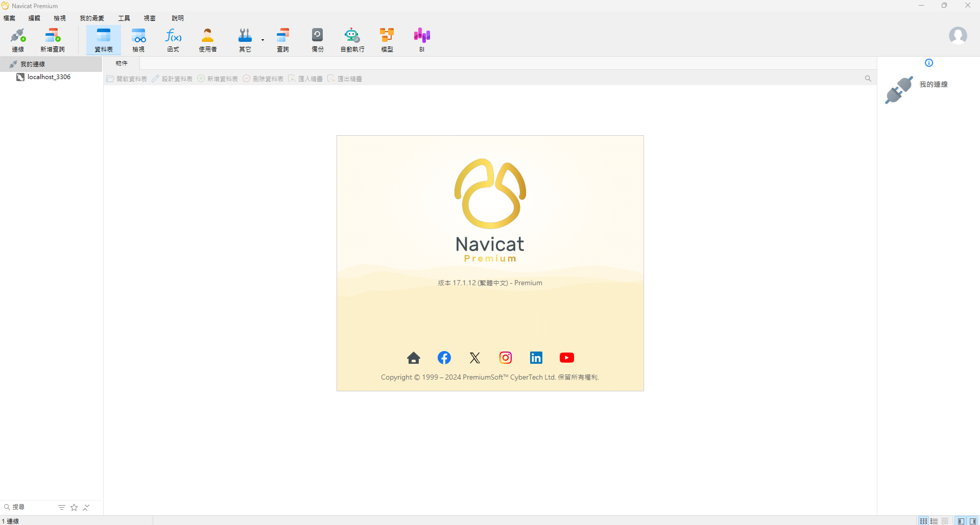Select the 我的連線 tree node

pos(51,64)
